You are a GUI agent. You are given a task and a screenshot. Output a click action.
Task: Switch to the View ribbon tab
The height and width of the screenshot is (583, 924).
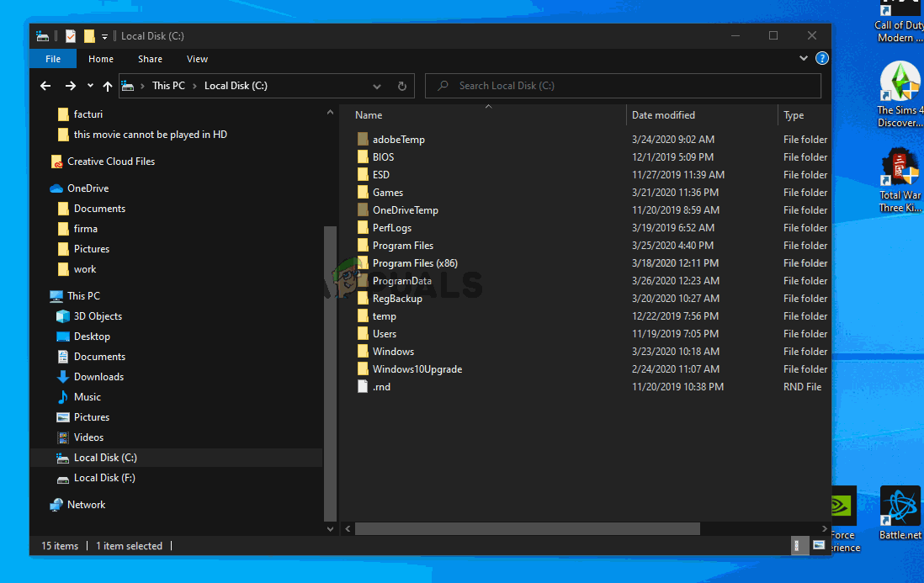coord(197,59)
